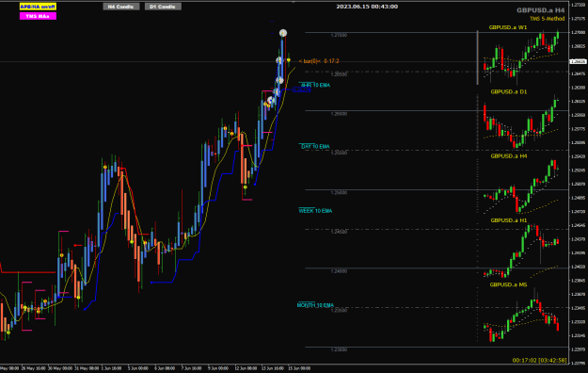Click the 13 Jun 16:00 time axis label
This screenshot has width=588, height=373.
click(273, 368)
